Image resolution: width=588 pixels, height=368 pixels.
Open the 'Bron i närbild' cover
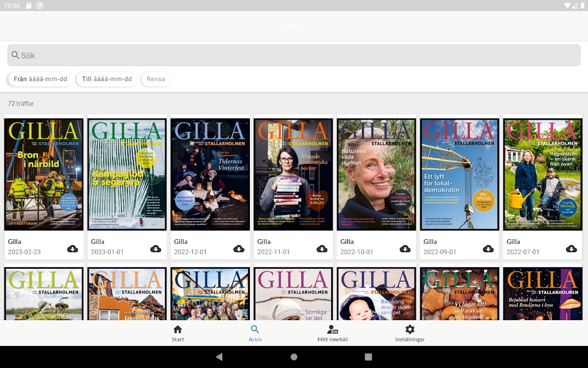[44, 174]
